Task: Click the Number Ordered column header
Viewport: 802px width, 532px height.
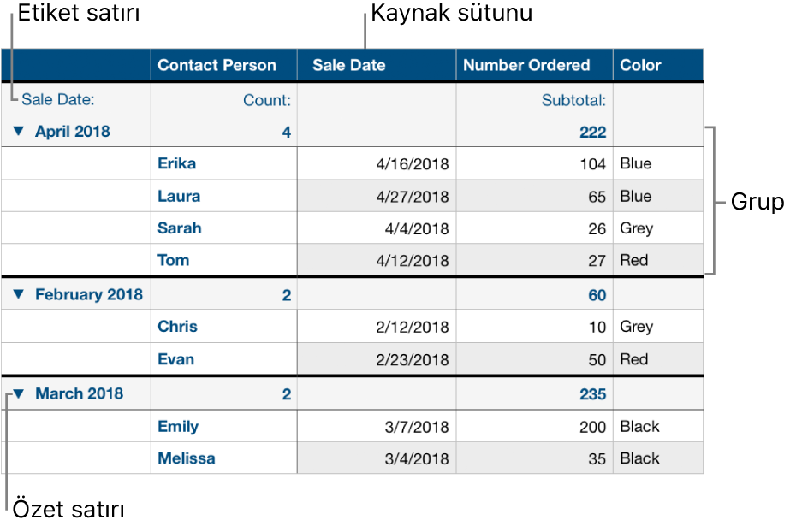Action: click(x=528, y=65)
